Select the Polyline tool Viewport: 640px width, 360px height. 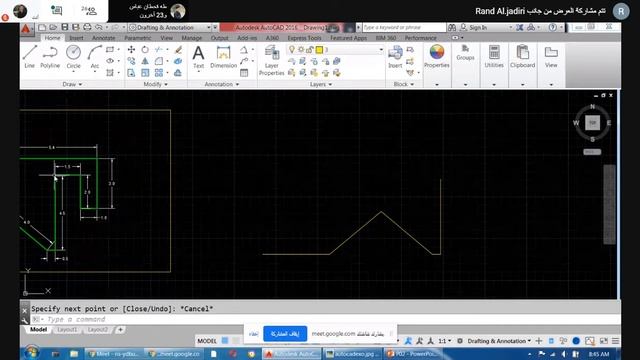pyautogui.click(x=50, y=56)
